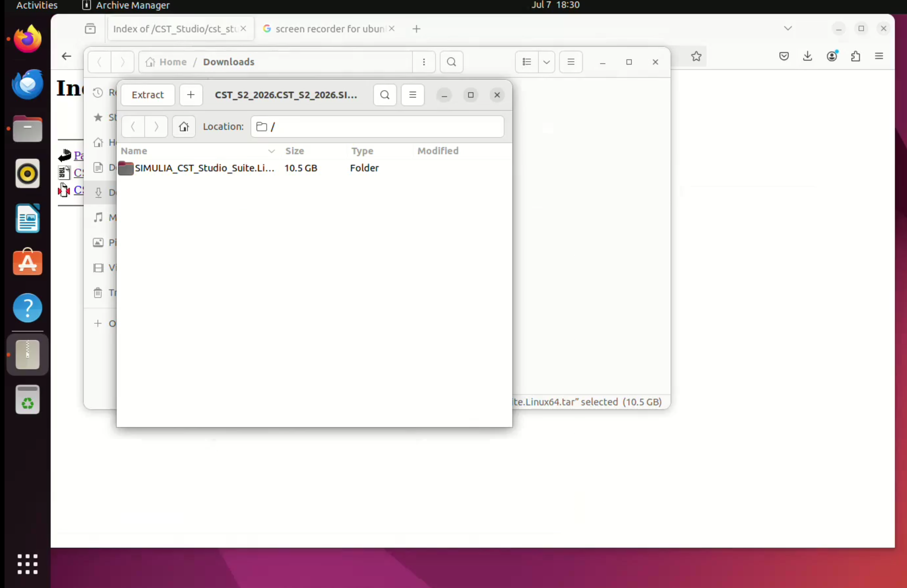
Task: Open the Files path options three-dot menu
Action: click(x=424, y=62)
